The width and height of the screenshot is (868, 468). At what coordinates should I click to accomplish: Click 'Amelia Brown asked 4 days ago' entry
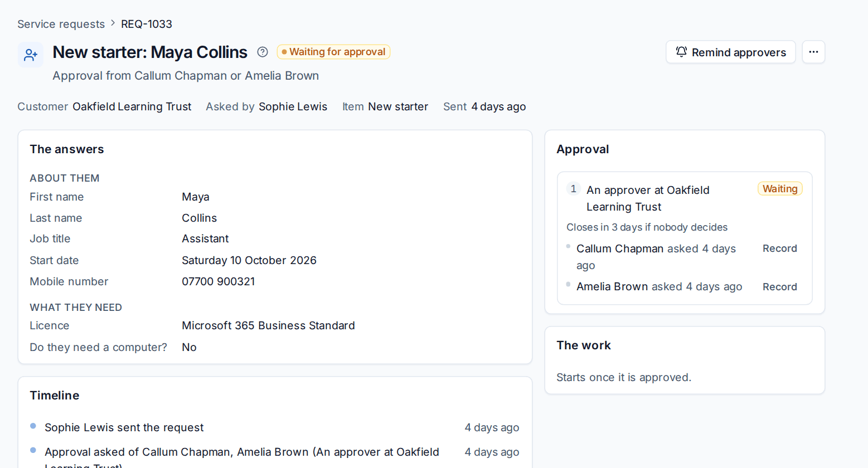[x=659, y=286]
